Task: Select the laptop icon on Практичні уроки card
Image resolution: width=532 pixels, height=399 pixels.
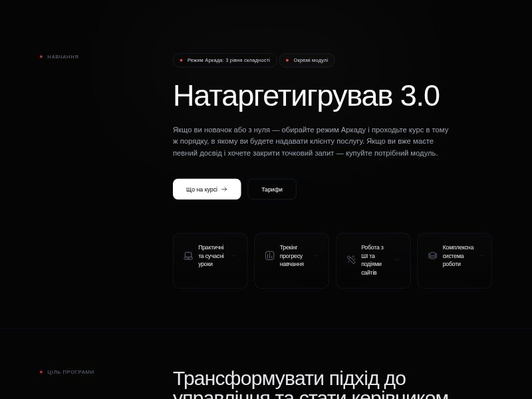Action: click(x=188, y=255)
